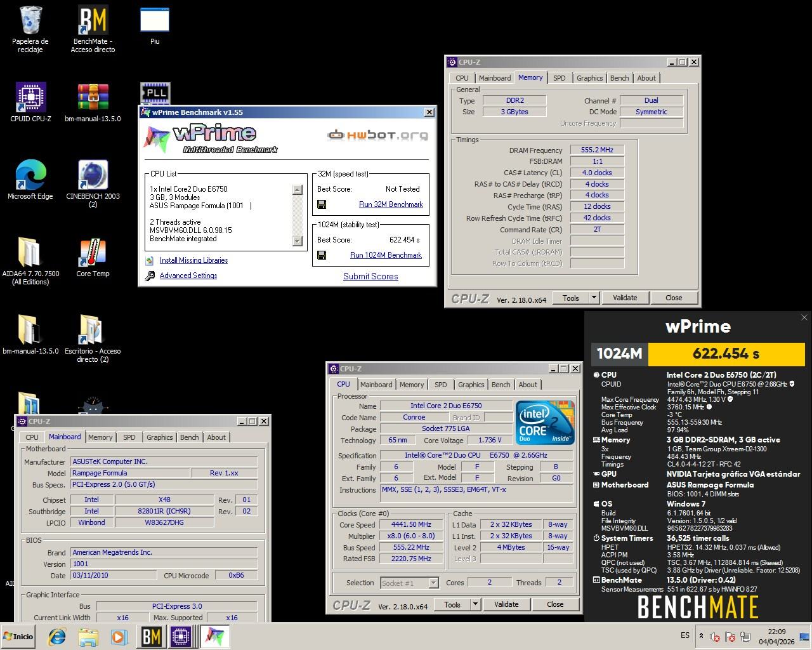This screenshot has height=650, width=812.
Task: Expand Tools dropdown arrow in Memory CPU-Z
Action: [594, 298]
